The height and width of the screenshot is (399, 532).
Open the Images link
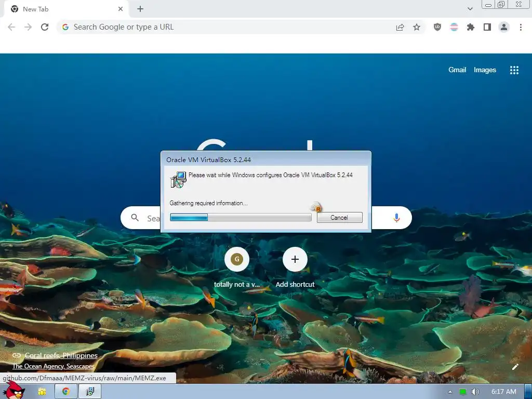coord(485,70)
